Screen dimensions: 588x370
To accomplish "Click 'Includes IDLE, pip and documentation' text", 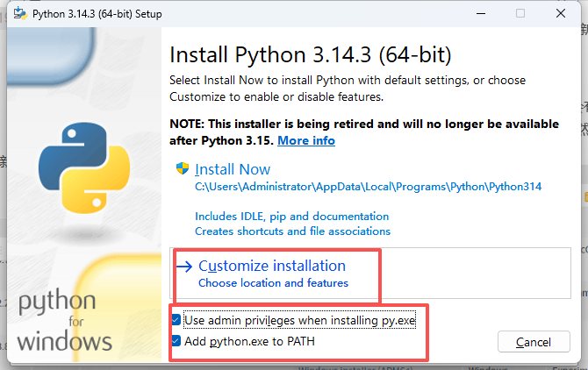I will 291,217.
